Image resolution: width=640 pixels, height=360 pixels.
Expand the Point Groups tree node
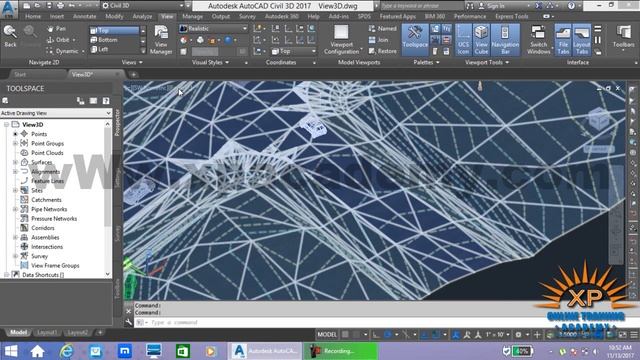[15, 143]
